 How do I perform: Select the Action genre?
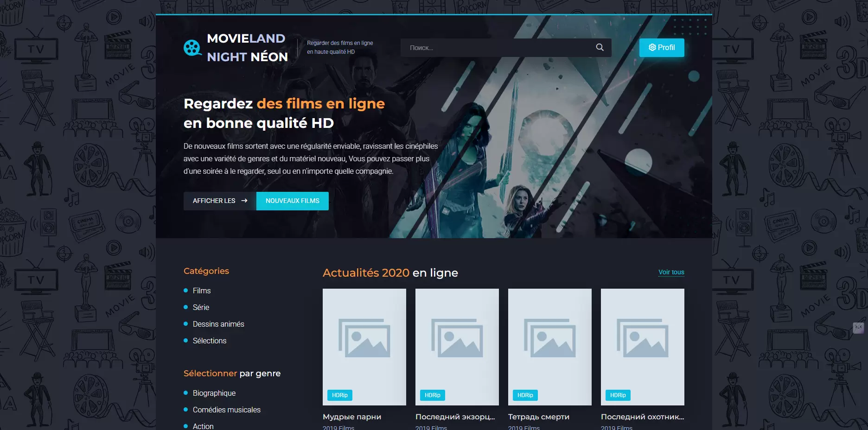point(203,426)
